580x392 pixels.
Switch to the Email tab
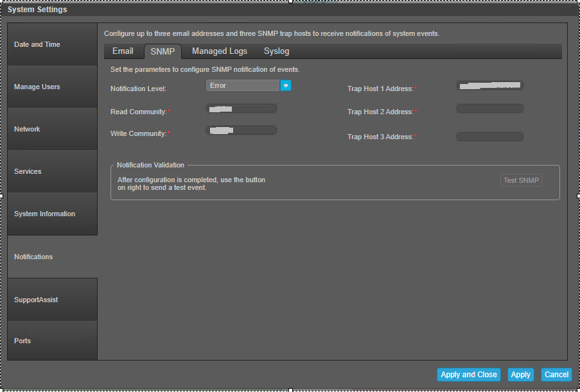123,51
